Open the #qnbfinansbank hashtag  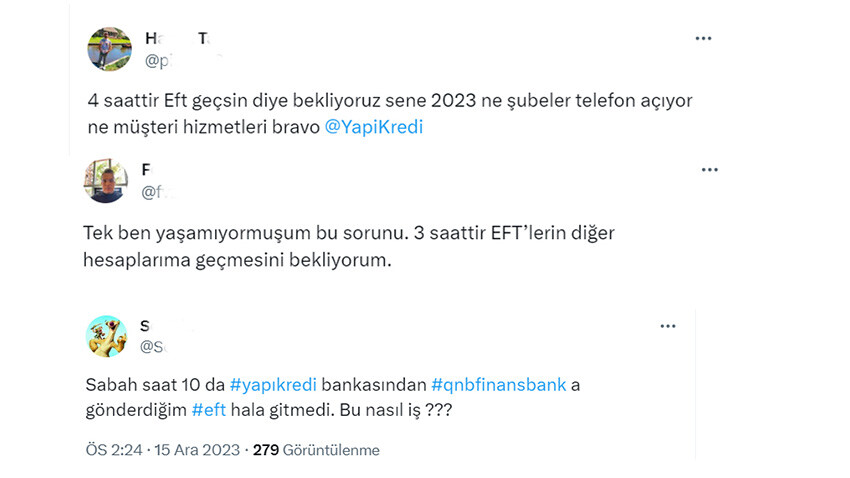(501, 385)
